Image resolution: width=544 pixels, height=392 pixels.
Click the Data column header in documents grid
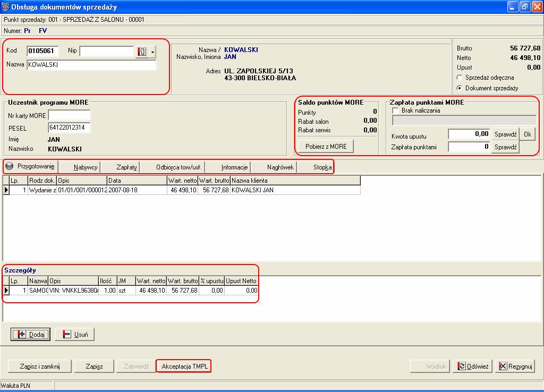(137, 181)
